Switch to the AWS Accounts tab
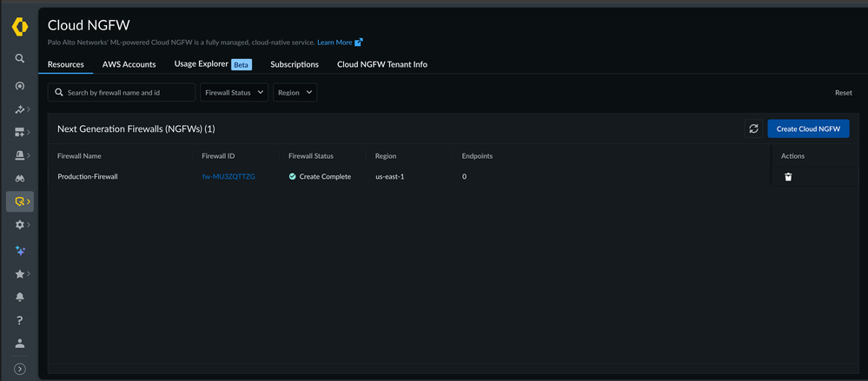 pyautogui.click(x=129, y=64)
